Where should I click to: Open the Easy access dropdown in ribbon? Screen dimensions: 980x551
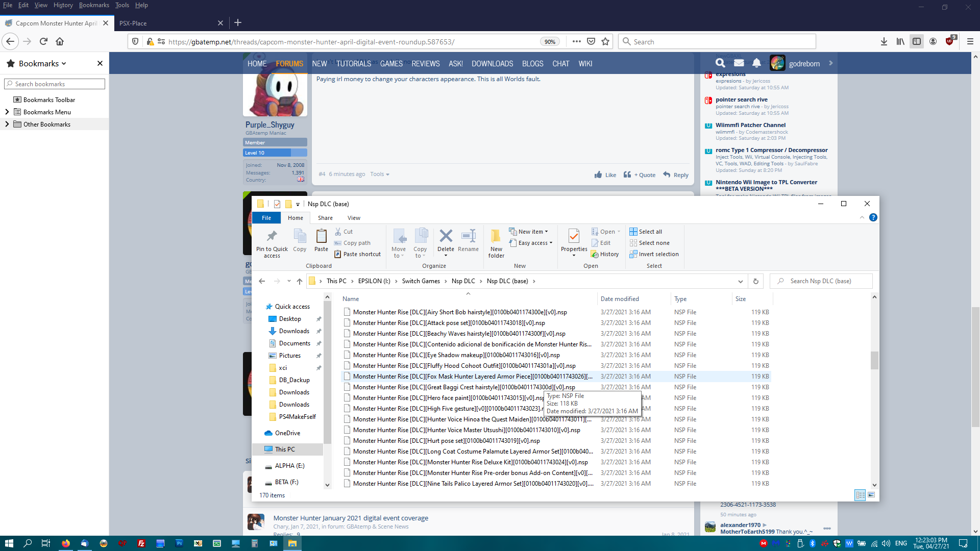point(531,243)
